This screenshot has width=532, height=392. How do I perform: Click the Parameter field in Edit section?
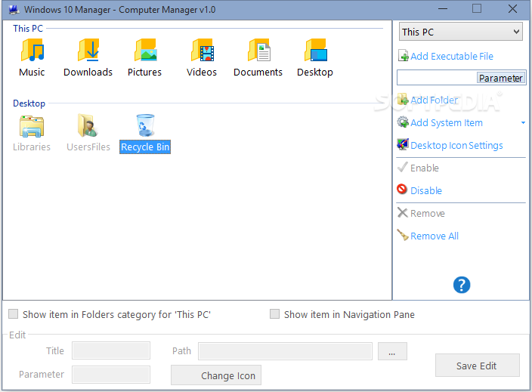click(x=111, y=375)
